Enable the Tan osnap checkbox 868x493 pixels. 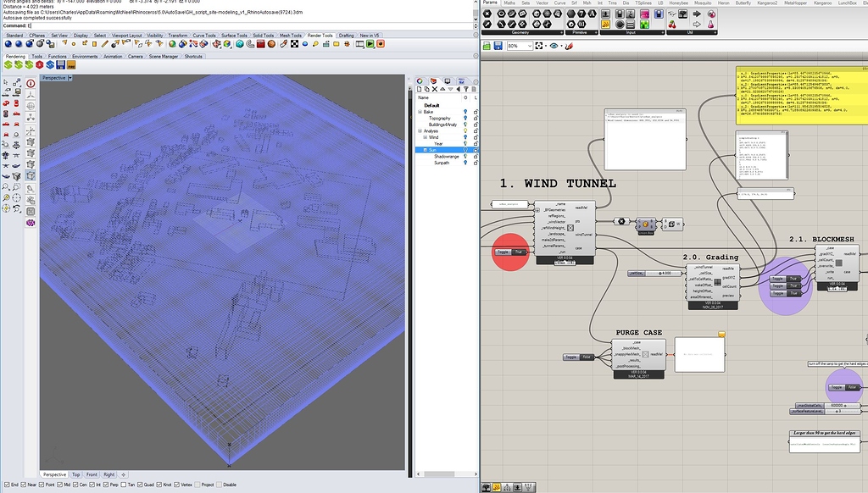click(x=125, y=485)
